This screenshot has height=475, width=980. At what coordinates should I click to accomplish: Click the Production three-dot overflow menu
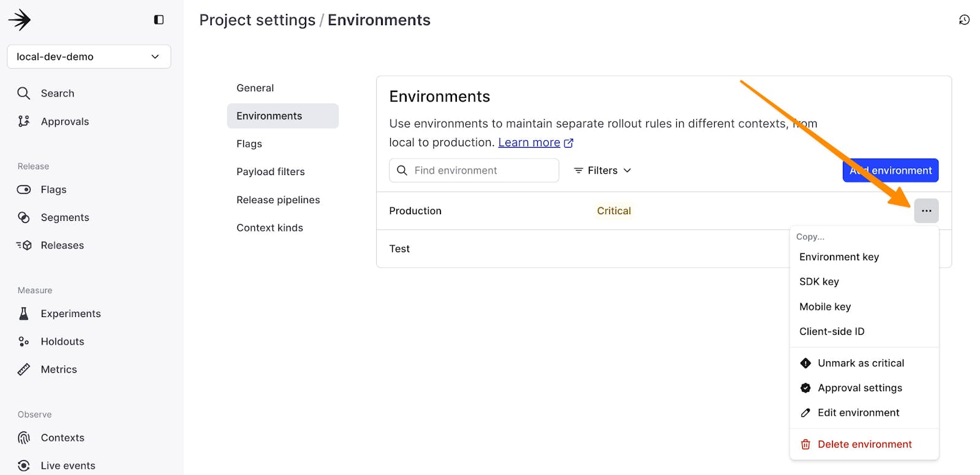tap(926, 211)
